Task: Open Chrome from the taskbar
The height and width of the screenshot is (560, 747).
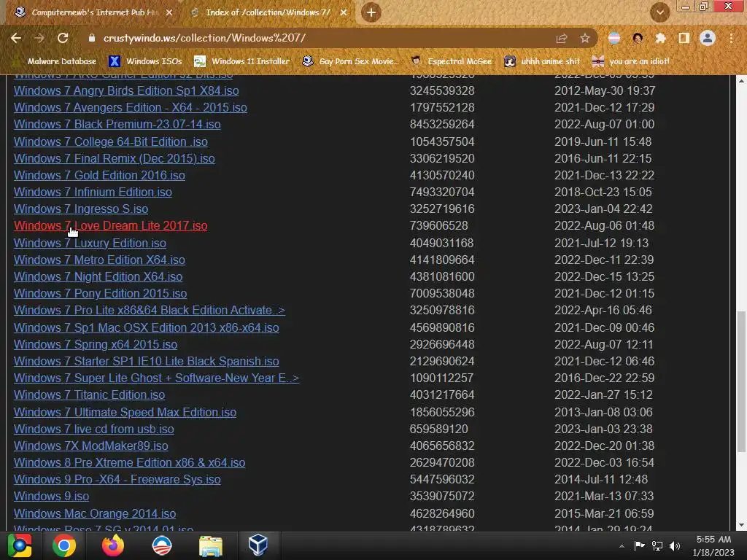Action: coord(64,545)
